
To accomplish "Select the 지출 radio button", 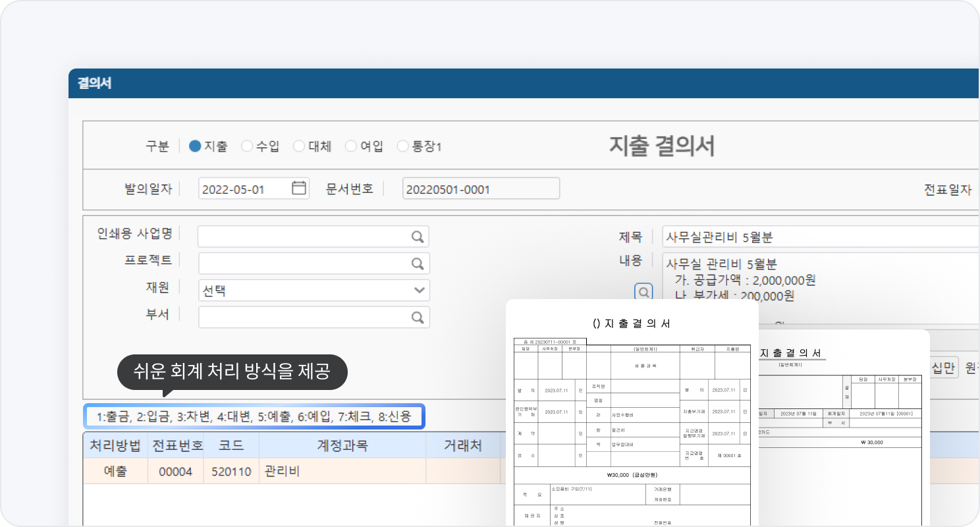I will 195,146.
